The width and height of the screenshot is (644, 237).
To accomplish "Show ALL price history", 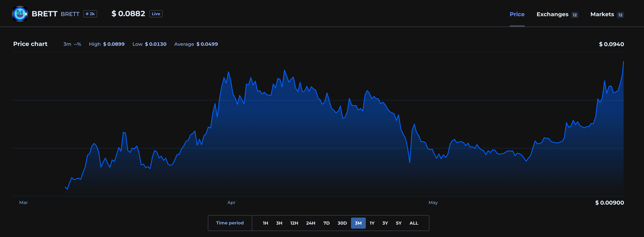I will (x=414, y=223).
